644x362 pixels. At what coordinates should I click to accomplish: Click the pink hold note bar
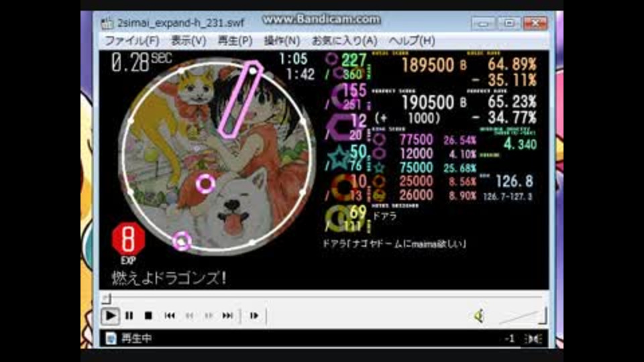[241, 99]
